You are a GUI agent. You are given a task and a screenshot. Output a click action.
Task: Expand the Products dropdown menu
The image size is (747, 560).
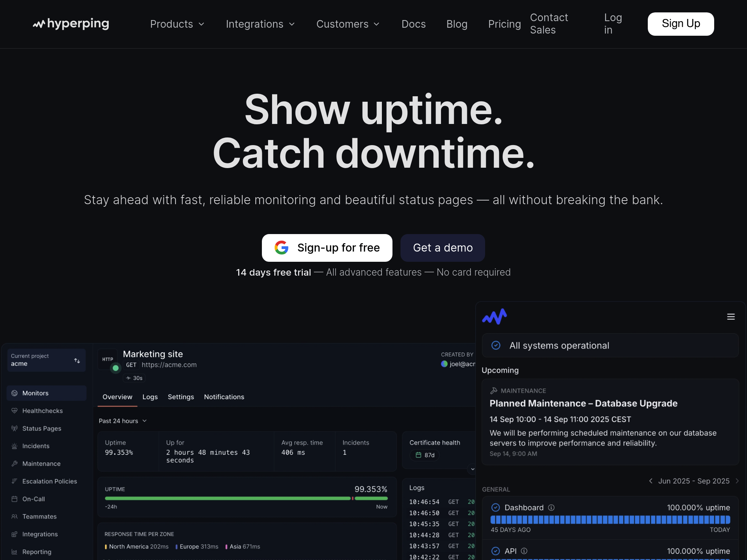point(177,24)
